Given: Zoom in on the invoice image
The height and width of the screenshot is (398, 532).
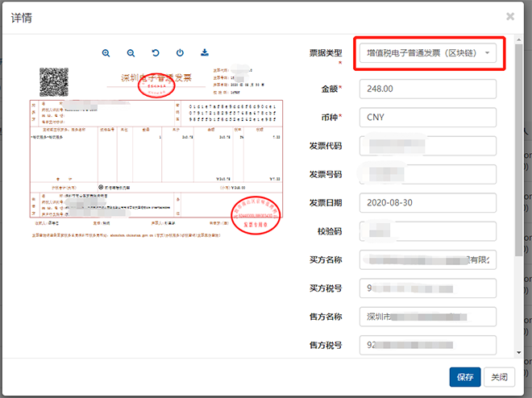Looking at the screenshot, I should [x=106, y=53].
